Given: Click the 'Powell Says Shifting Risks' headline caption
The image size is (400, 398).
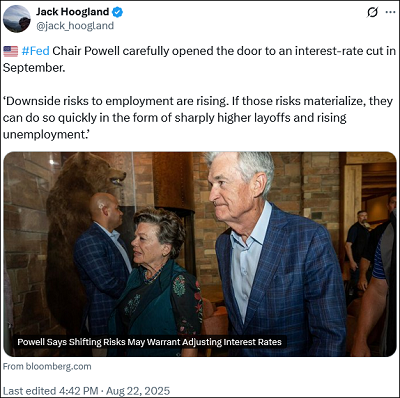Looking at the screenshot, I should [x=149, y=342].
